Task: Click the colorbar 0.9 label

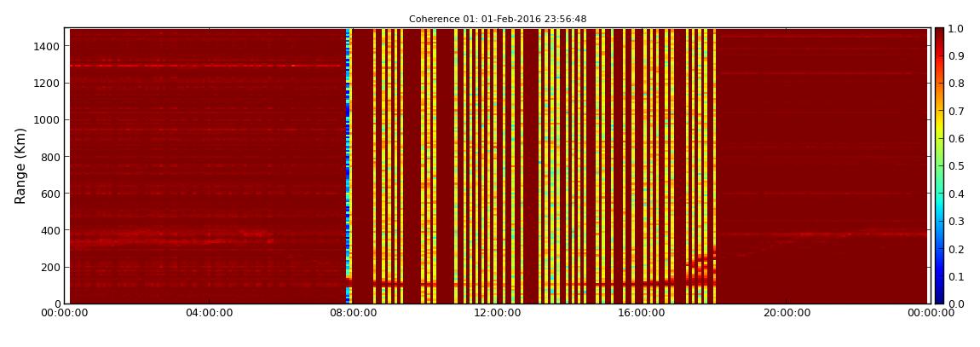Action: point(957,56)
